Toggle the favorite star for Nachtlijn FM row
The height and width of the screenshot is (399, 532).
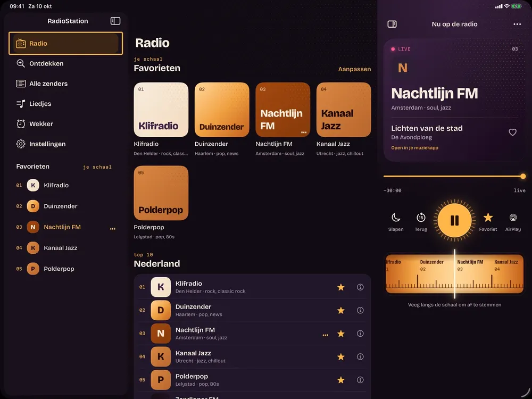340,334
